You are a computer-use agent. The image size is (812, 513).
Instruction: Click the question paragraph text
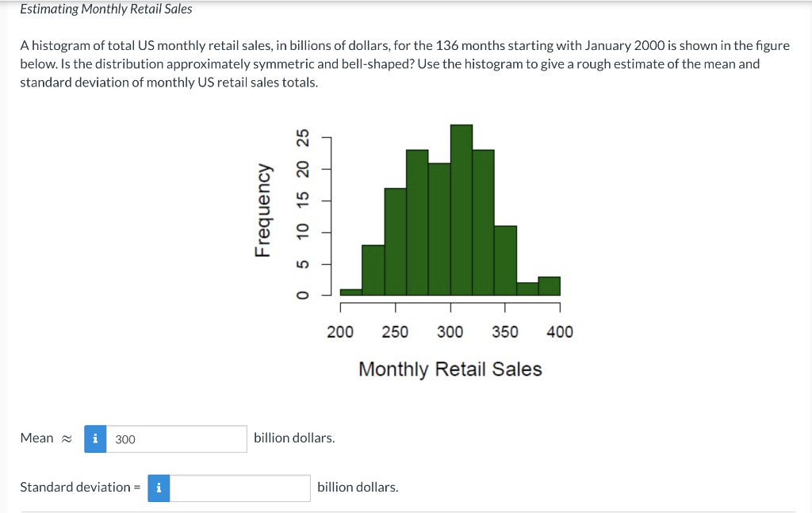(396, 63)
